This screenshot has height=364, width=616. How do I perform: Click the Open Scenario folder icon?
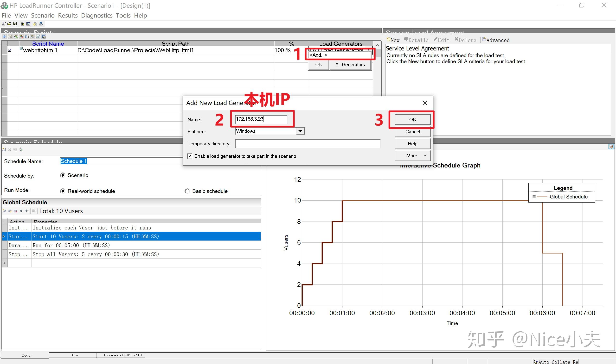9,24
